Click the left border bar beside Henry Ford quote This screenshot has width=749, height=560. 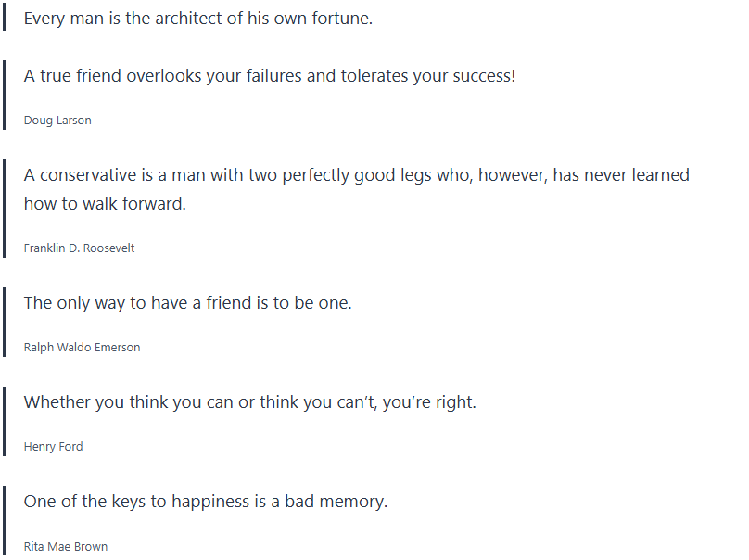coord(6,422)
